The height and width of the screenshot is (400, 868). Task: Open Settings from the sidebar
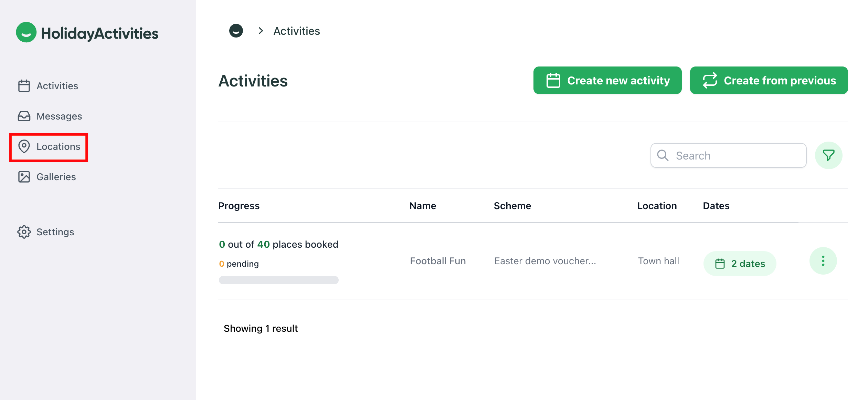pos(55,232)
